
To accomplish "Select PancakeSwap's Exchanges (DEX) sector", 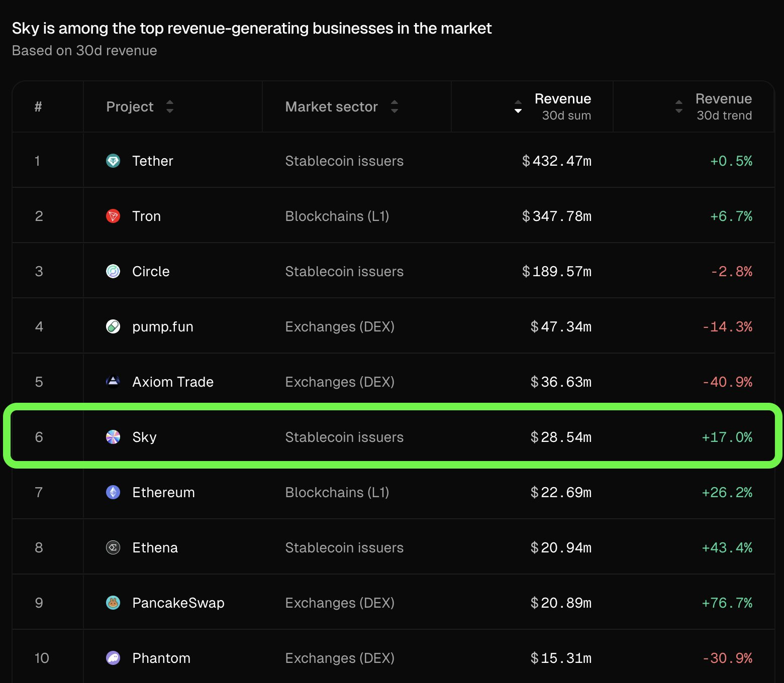I will point(340,603).
